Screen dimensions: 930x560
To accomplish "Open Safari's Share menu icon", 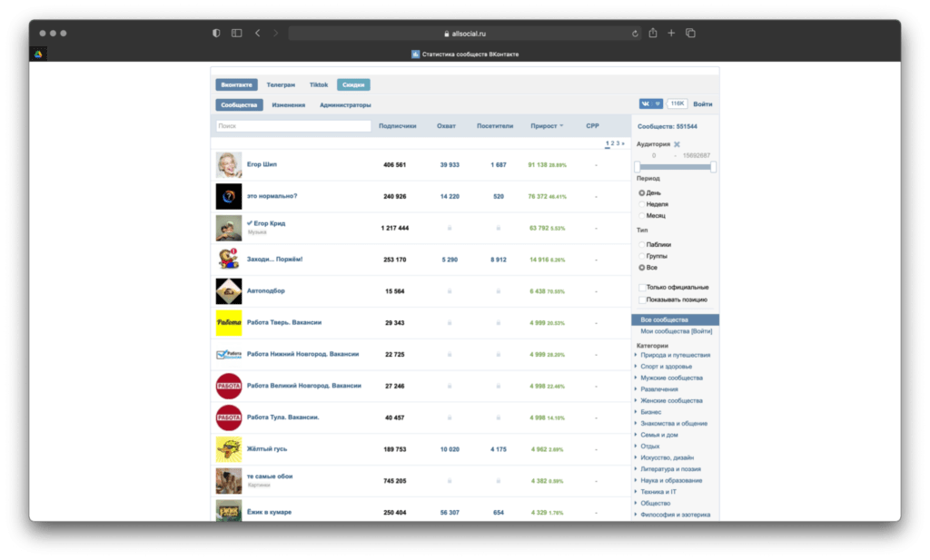I will pyautogui.click(x=652, y=33).
